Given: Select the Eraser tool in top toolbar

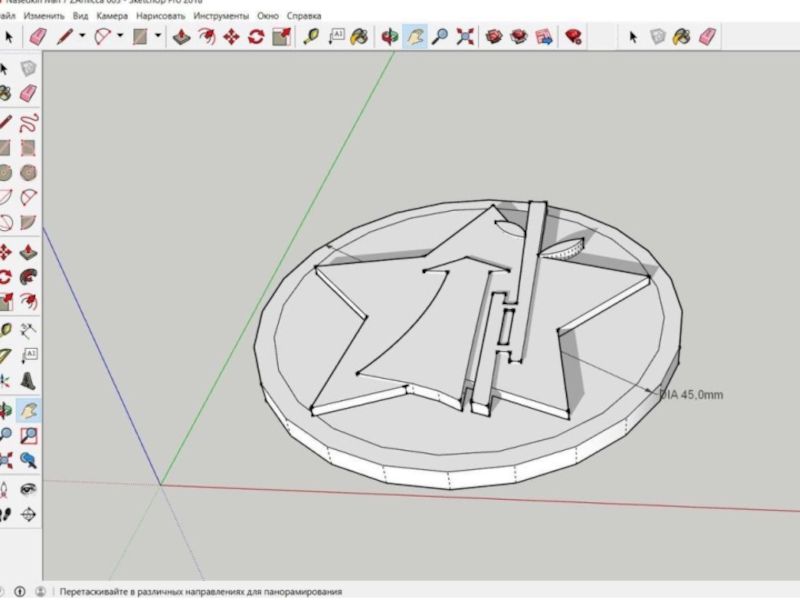Looking at the screenshot, I should pyautogui.click(x=38, y=37).
